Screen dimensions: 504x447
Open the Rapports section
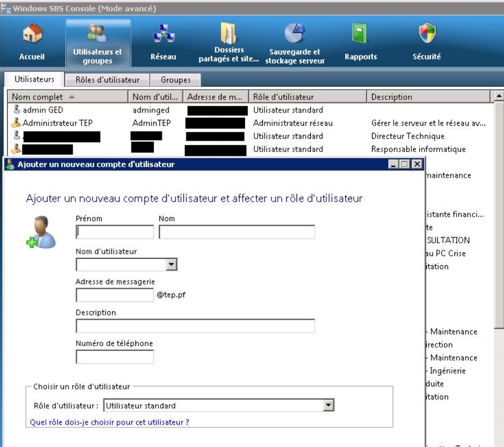[x=361, y=42]
